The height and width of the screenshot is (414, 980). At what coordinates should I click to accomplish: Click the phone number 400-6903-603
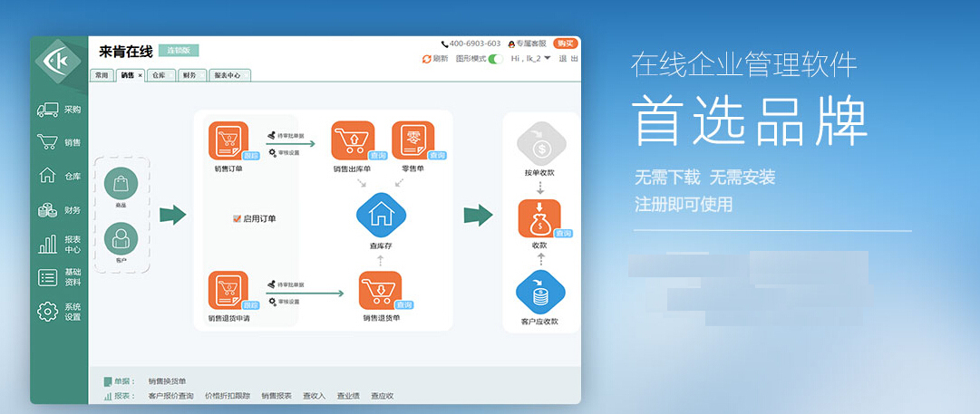(x=474, y=43)
